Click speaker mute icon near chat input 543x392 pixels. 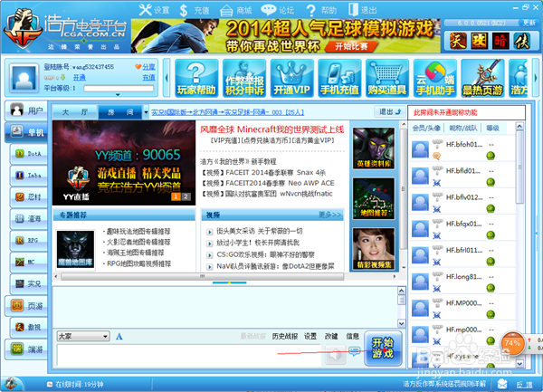pyautogui.click(x=335, y=355)
